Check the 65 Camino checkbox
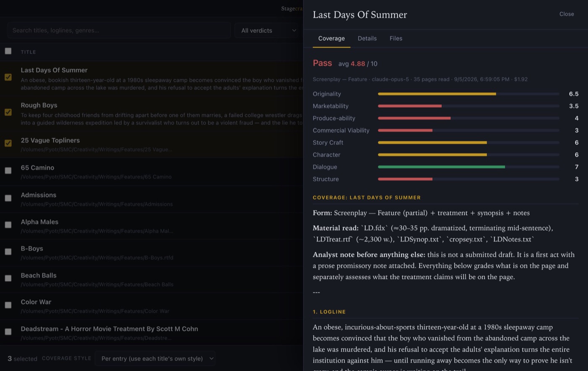Screen dimensions: 588x371 tap(8, 171)
